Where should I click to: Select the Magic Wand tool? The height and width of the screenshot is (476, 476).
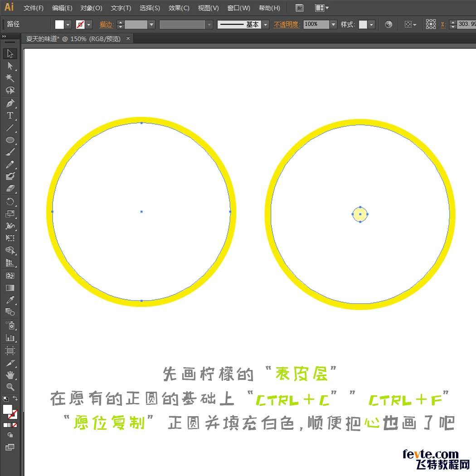(x=10, y=78)
